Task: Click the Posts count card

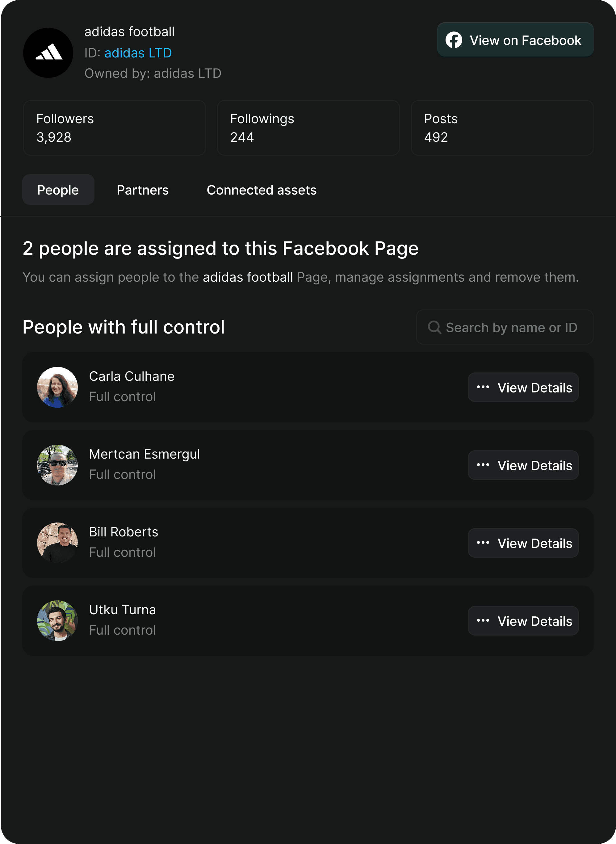Action: [x=502, y=128]
